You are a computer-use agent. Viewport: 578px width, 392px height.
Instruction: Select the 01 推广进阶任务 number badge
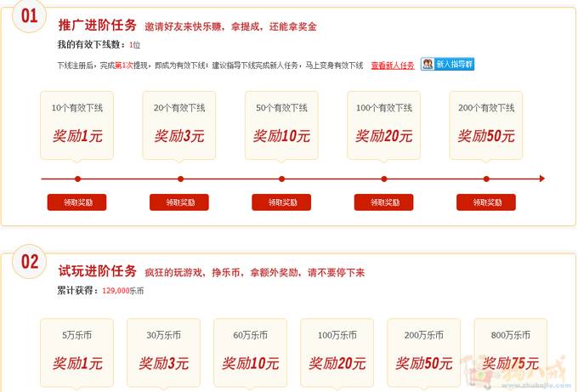(x=30, y=17)
